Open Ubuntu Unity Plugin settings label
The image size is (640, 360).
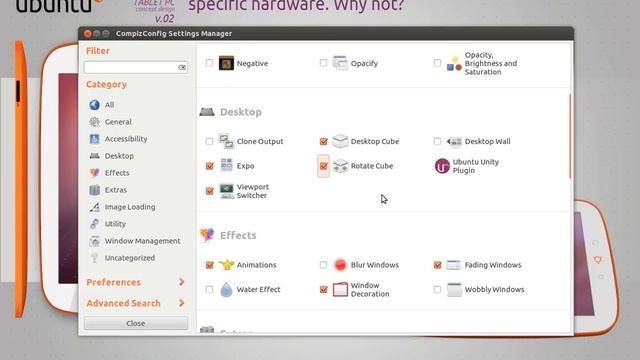(476, 166)
